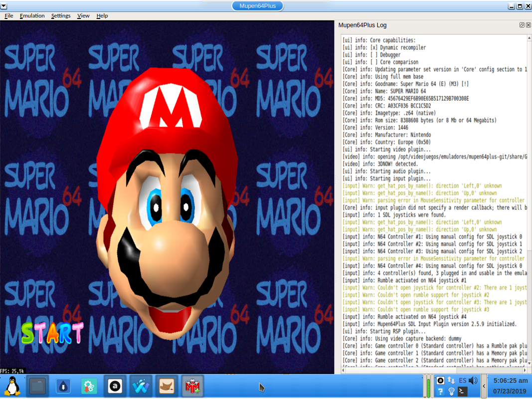This screenshot has height=399, width=532.
Task: Open the blue question-mark tray icon
Action: [x=440, y=391]
